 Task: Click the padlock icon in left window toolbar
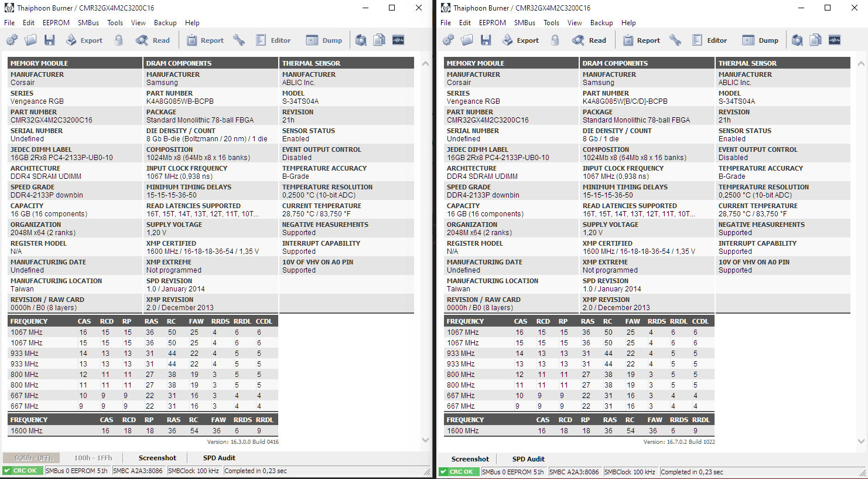point(119,40)
